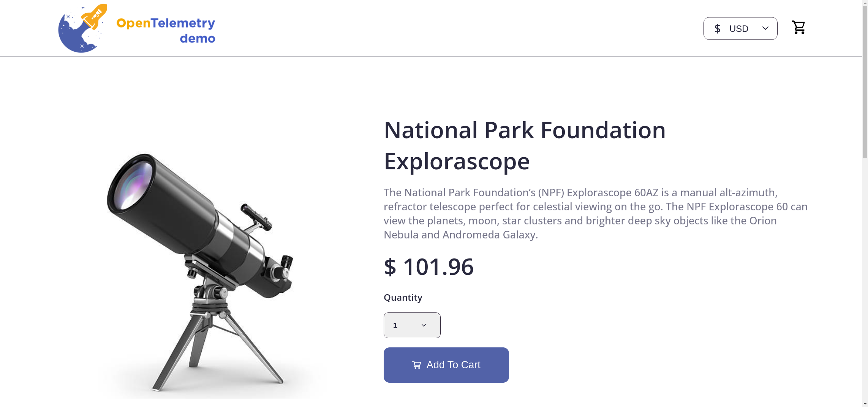Open the USD currency dropdown
Screen dimensions: 868x407
[x=740, y=28]
